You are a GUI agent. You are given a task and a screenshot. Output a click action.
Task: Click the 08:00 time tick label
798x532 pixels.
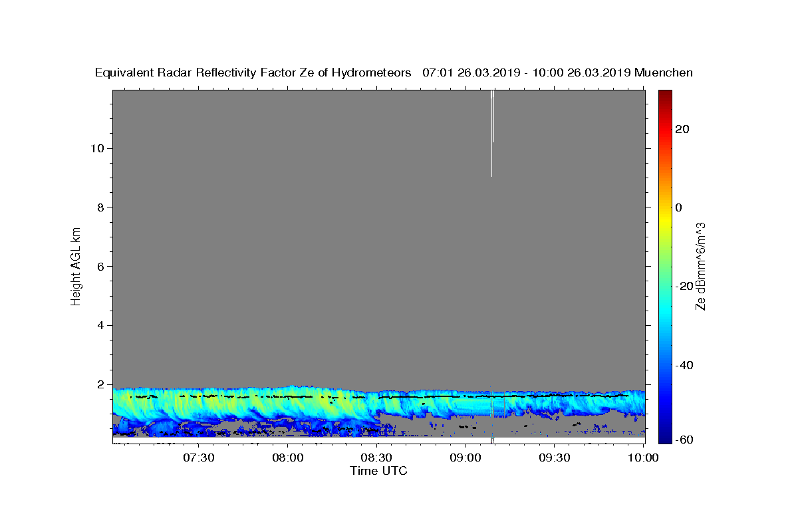point(287,458)
